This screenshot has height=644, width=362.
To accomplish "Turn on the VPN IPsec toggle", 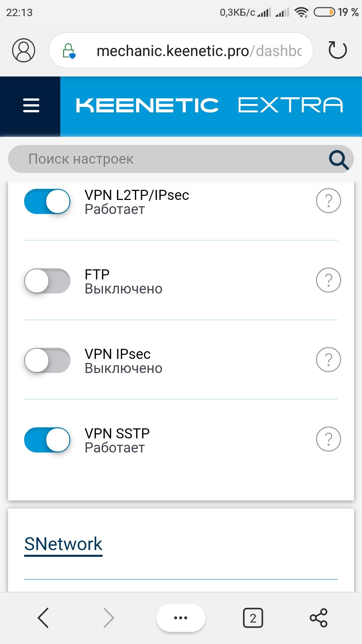I will coord(47,360).
